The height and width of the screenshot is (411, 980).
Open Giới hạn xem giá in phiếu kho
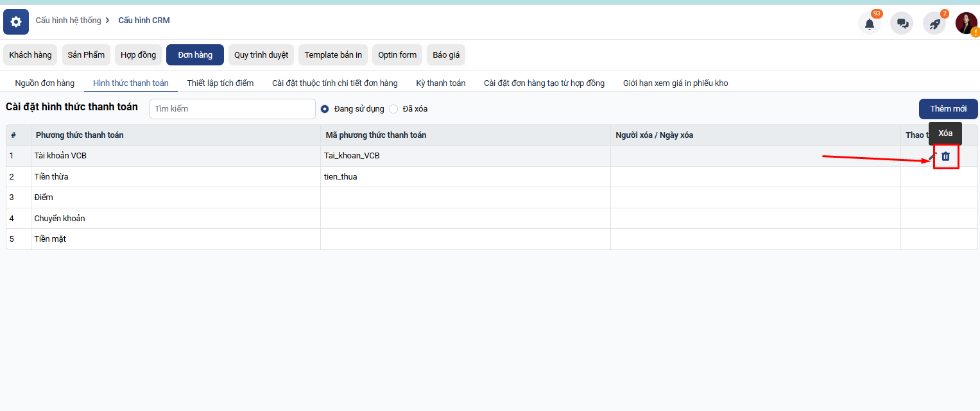pos(676,83)
